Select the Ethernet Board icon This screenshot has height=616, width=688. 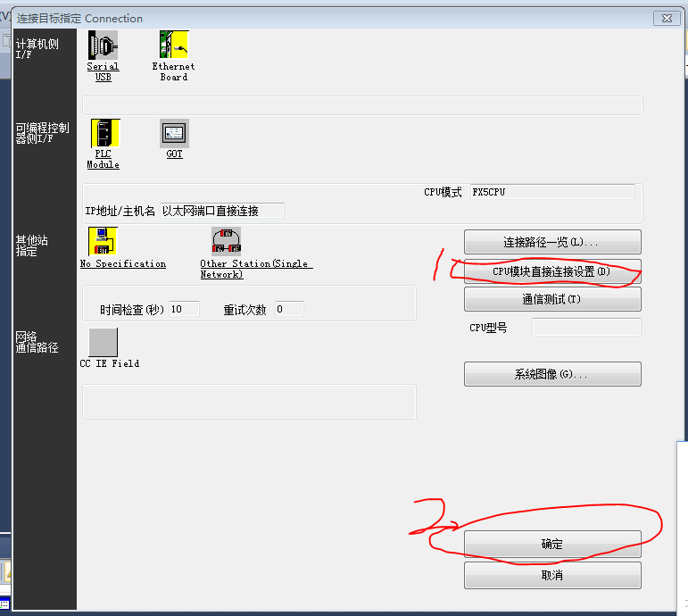[x=174, y=45]
